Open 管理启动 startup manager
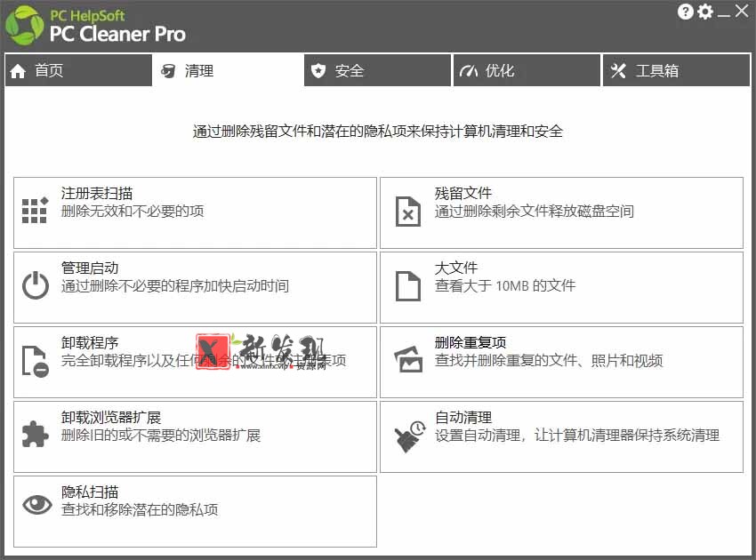 pos(195,287)
